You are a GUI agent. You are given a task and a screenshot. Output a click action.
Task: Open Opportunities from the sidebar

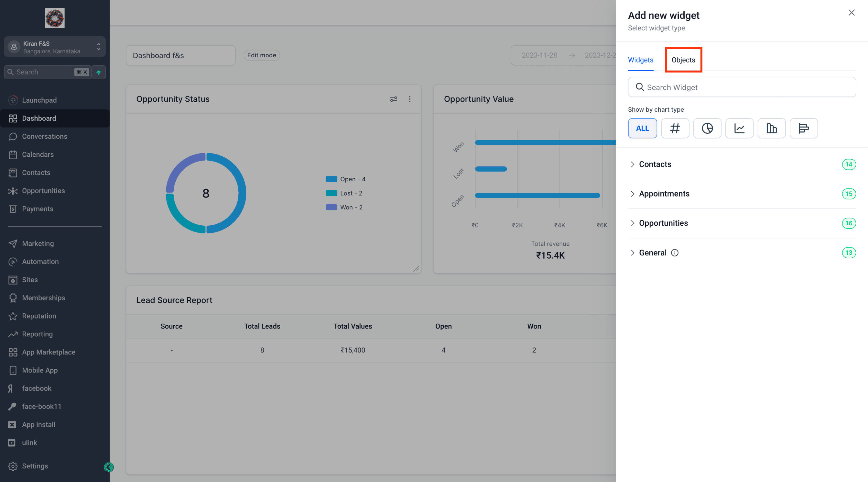click(55, 191)
